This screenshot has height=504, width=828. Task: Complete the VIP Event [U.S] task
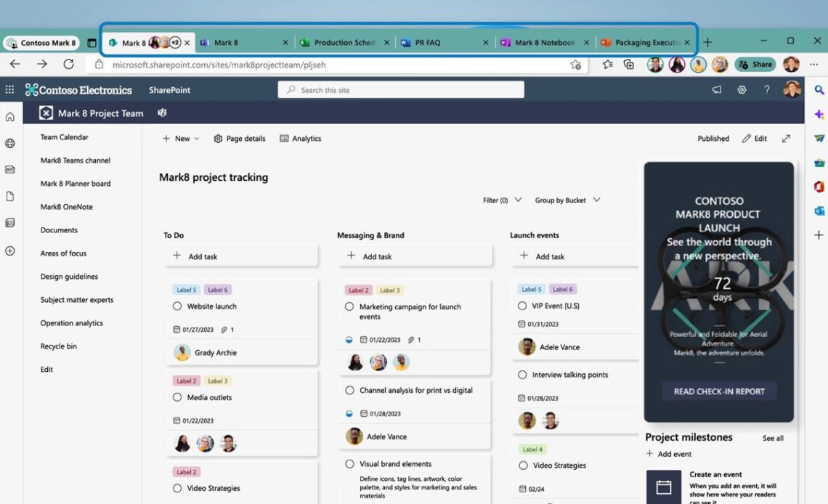pos(522,306)
